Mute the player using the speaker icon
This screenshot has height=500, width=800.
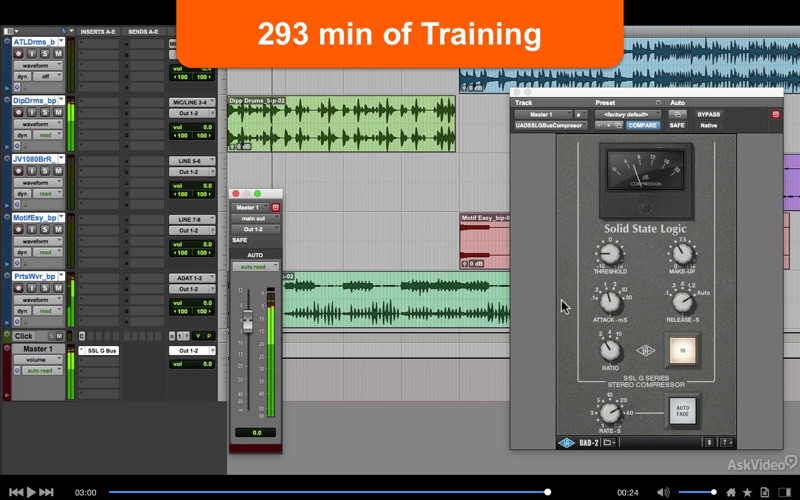(x=663, y=492)
